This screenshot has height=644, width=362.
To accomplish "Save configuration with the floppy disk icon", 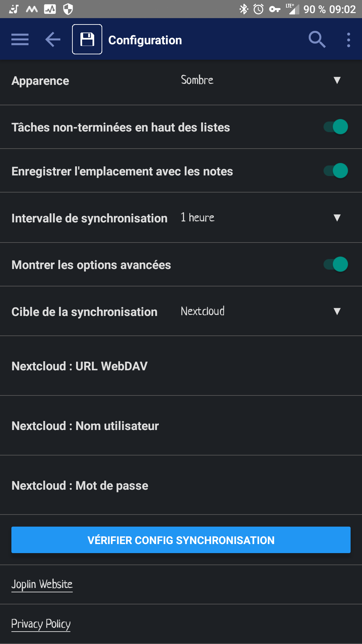I will click(x=87, y=39).
